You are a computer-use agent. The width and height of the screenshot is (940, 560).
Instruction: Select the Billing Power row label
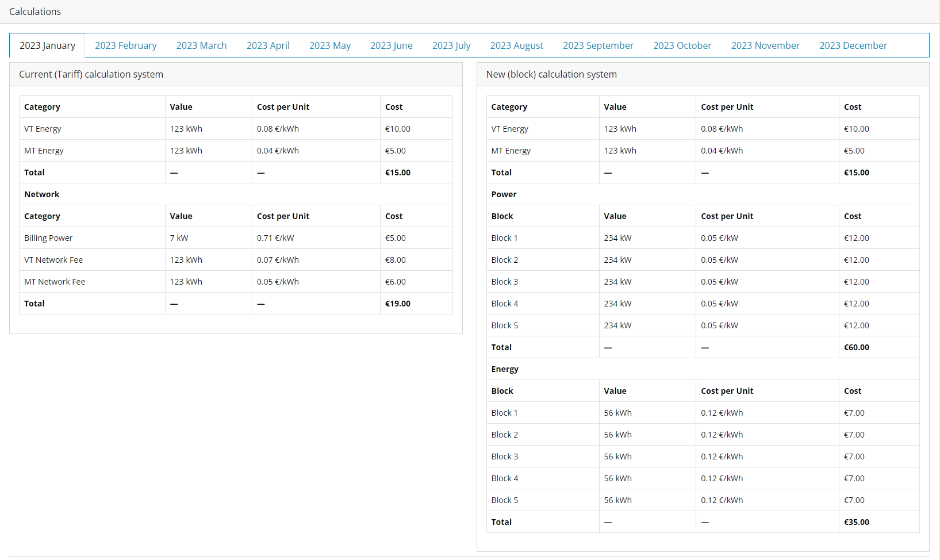coord(48,238)
